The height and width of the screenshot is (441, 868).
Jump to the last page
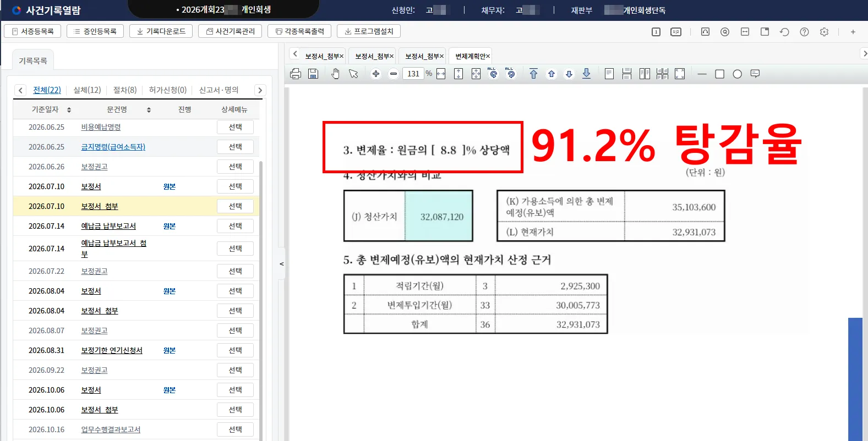(587, 74)
